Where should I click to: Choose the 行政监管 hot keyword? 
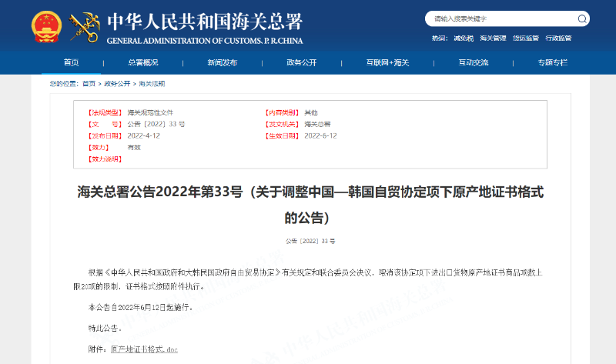click(x=558, y=38)
